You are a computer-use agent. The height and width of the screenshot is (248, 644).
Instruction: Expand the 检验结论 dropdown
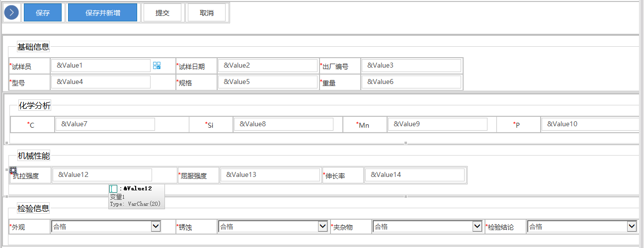pyautogui.click(x=632, y=227)
